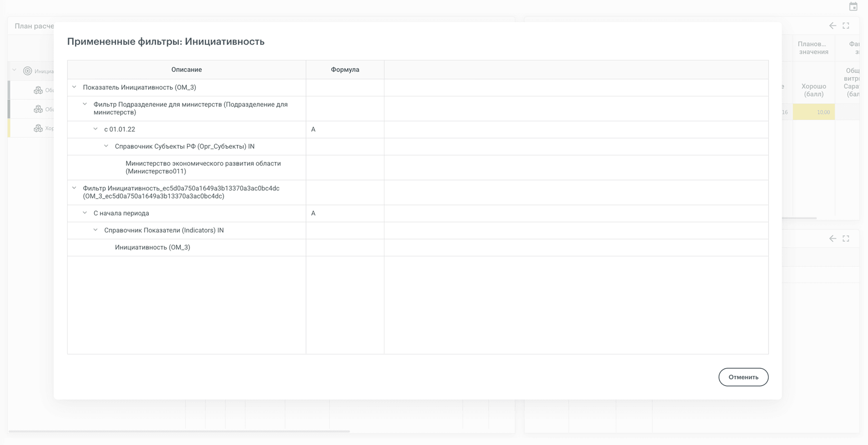Collapse the с 01.01.22 row
This screenshot has height=445, width=868.
[x=95, y=129]
